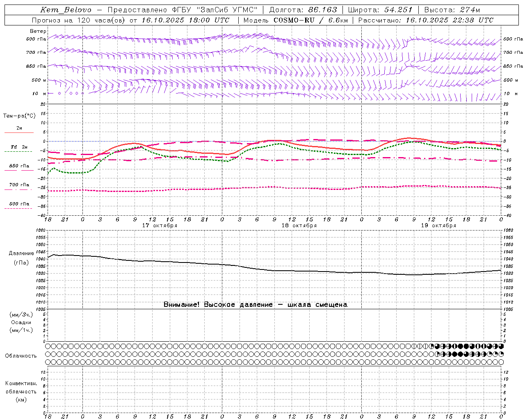Image resolution: width=525 pixels, height=420 pixels.
Task: Click the Модель COSMO-RU / 6.6км label
Action: point(295,20)
